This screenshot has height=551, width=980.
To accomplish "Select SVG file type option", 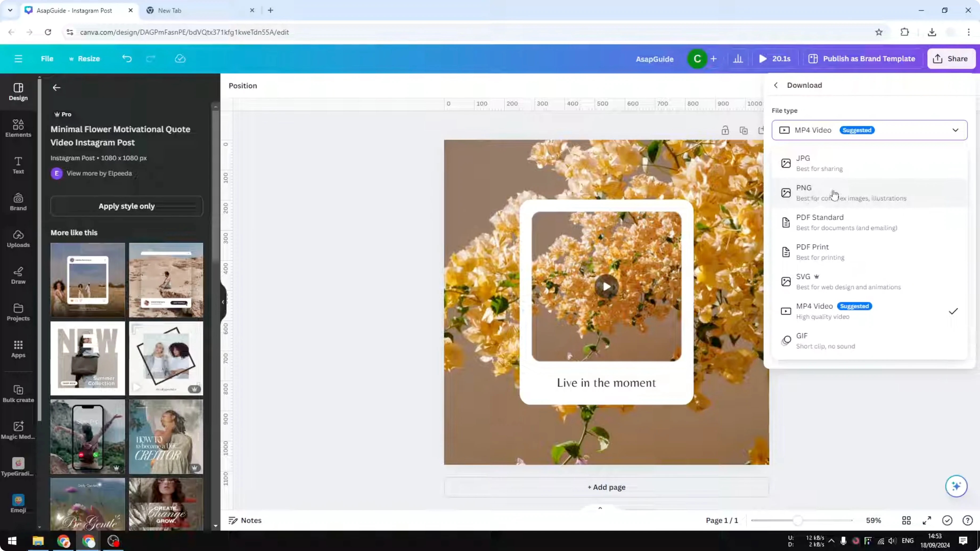I will tap(869, 281).
